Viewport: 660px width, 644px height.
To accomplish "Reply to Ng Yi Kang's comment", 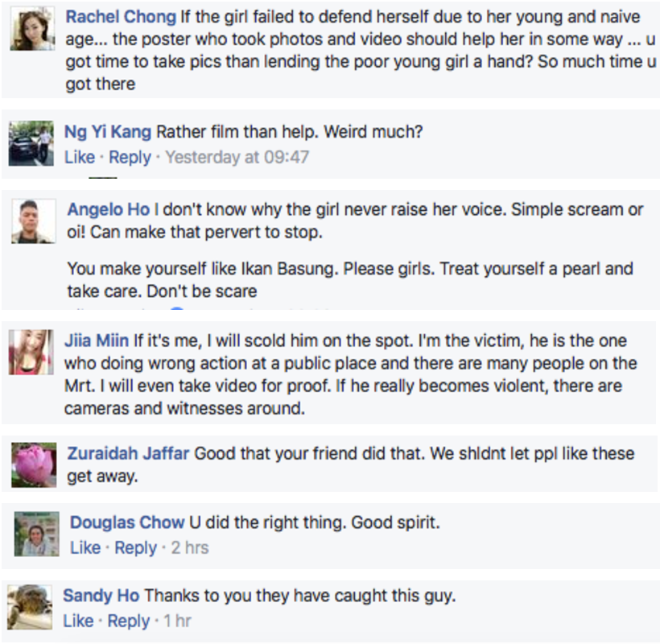I will coord(130,157).
